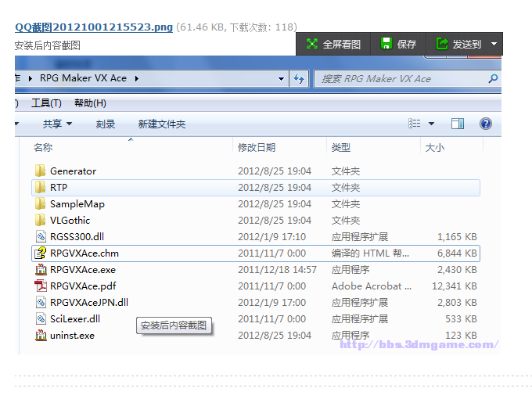
Task: Click the 2011/12/18 14:57 date cell
Action: click(277, 270)
